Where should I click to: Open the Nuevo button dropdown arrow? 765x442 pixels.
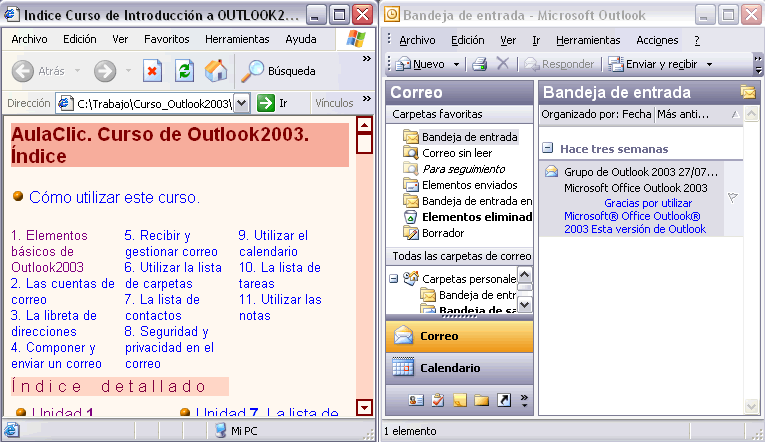click(x=457, y=64)
